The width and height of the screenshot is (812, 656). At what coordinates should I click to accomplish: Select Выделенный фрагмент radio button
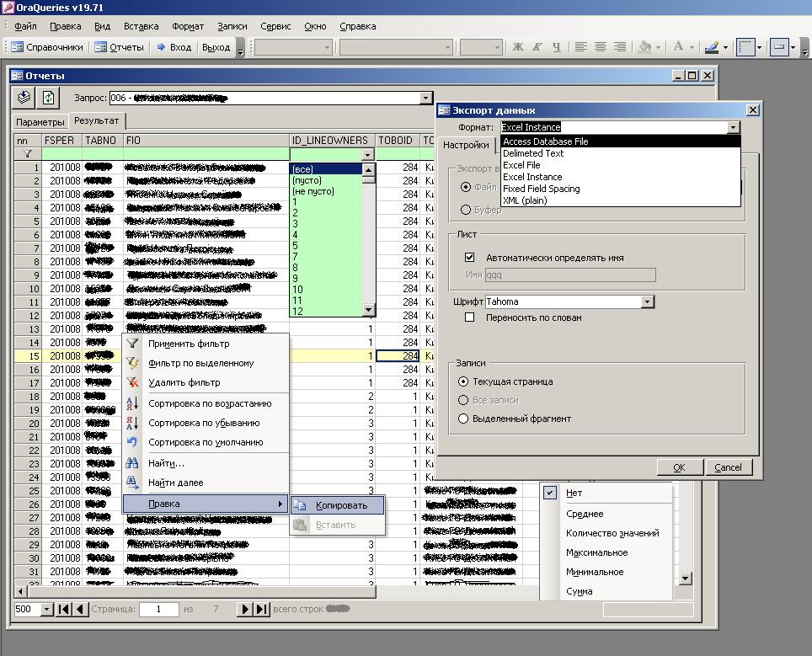pos(463,419)
